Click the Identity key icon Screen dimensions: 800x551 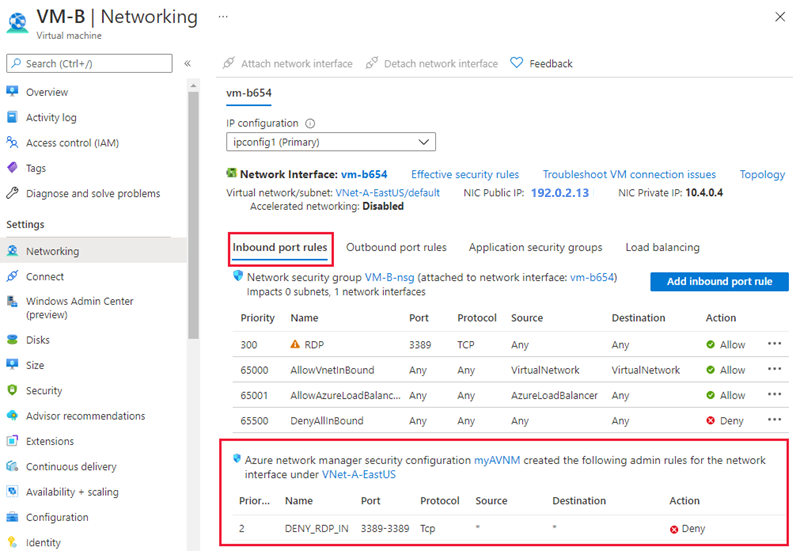pyautogui.click(x=12, y=542)
